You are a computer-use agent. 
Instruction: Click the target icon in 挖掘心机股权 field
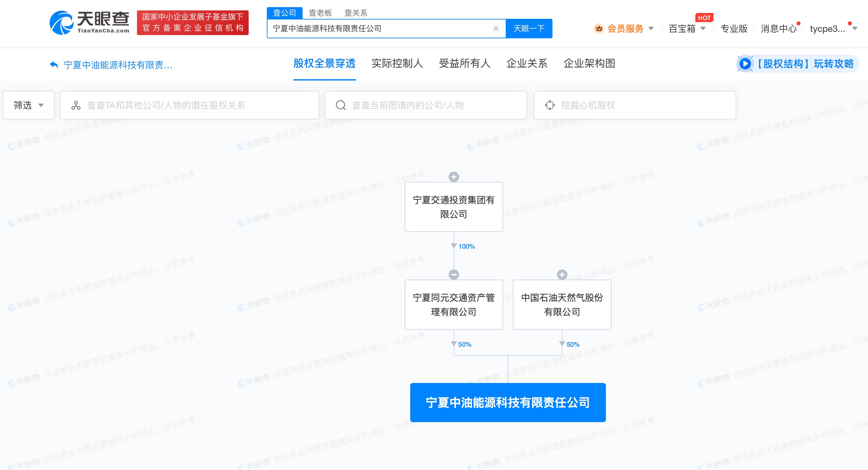point(550,105)
